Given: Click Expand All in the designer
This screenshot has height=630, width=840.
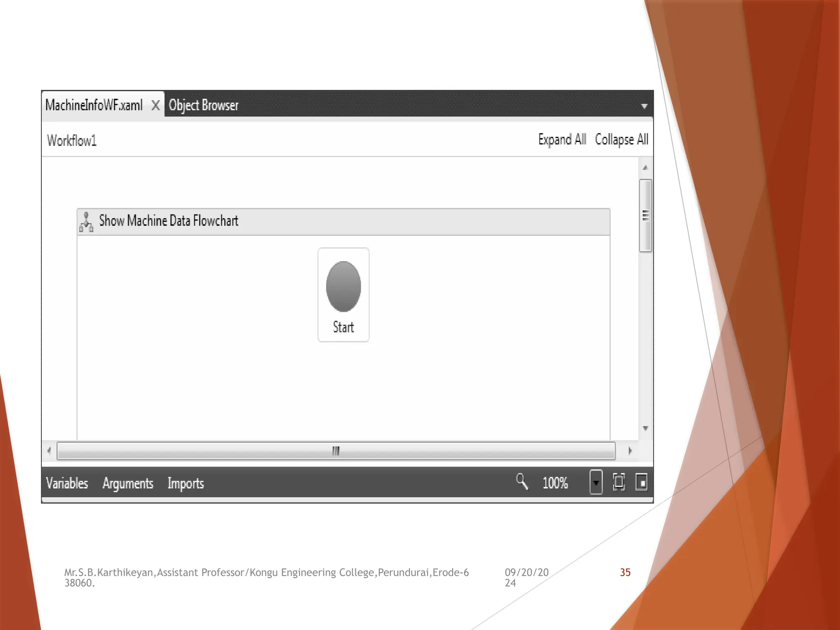Looking at the screenshot, I should 562,140.
